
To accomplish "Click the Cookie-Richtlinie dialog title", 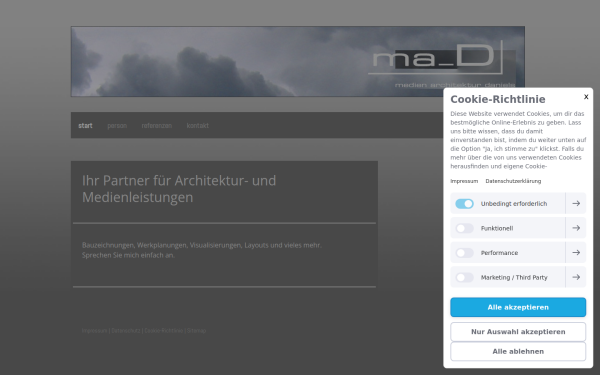I will tap(497, 99).
